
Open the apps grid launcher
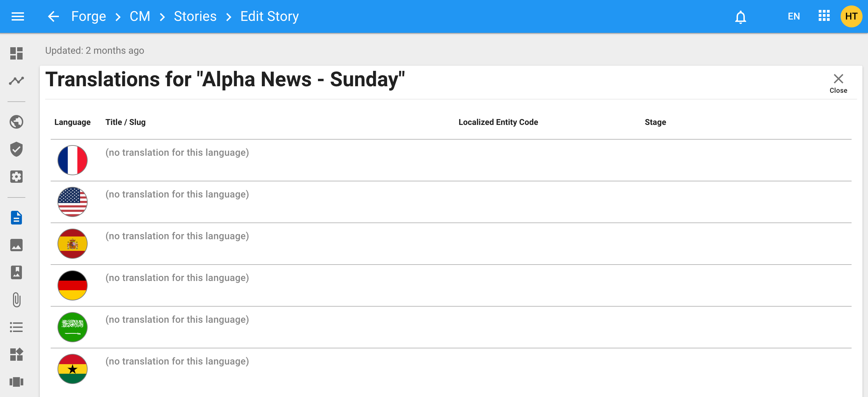tap(824, 16)
